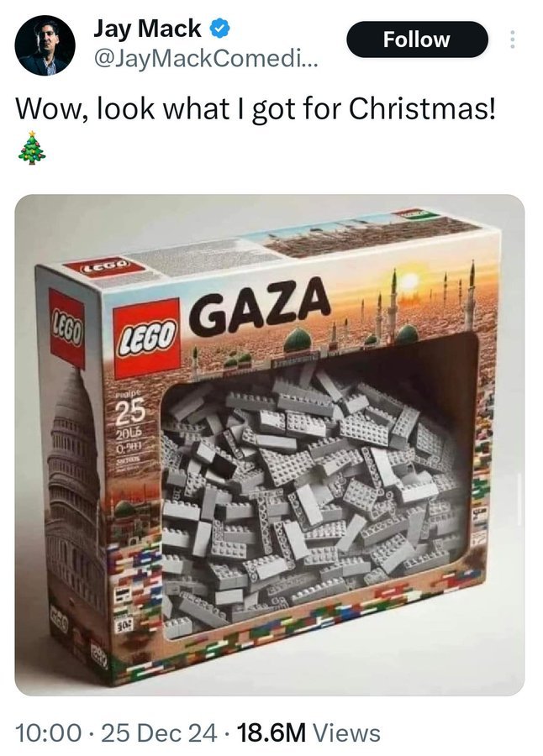The image size is (543, 756).
Task: Open Jay Mack's profile avatar
Action: [x=45, y=45]
